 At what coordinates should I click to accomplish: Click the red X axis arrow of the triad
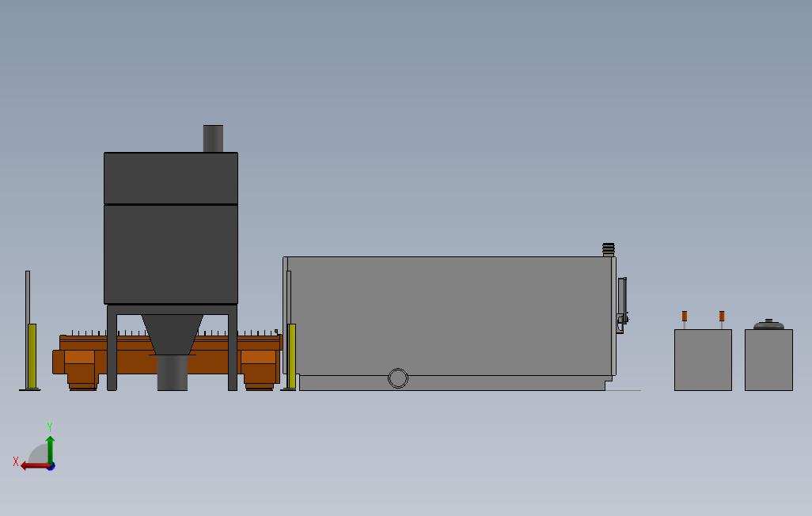click(x=34, y=466)
